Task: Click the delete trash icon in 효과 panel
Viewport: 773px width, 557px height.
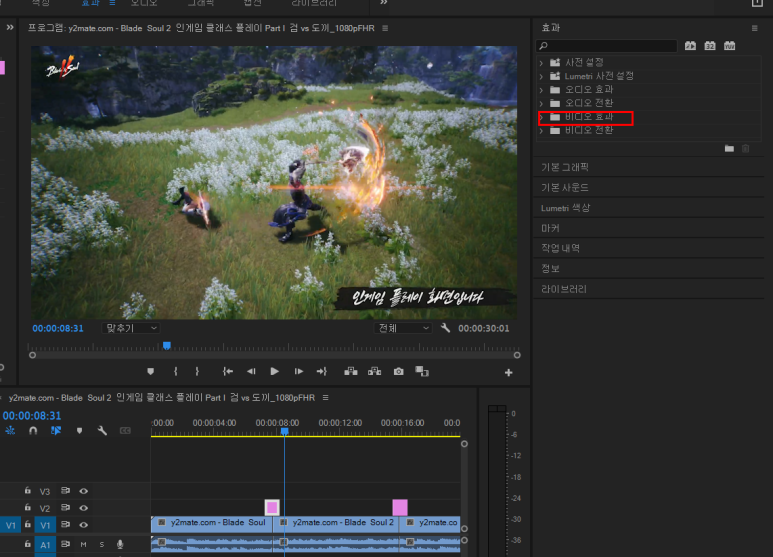Action: (x=745, y=148)
